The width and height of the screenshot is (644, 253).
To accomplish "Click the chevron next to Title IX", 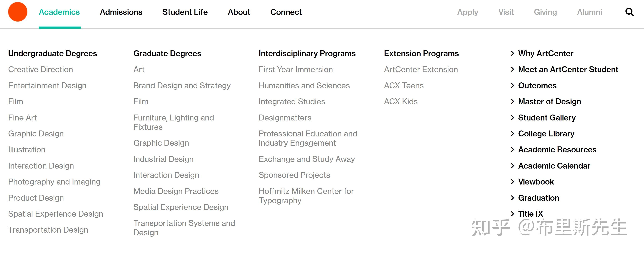I will click(x=513, y=214).
